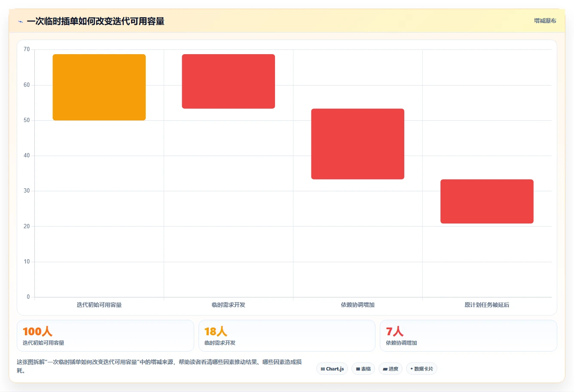Click the Chart.js tag chip
Viewport: 574px width, 392px height.
[332, 369]
